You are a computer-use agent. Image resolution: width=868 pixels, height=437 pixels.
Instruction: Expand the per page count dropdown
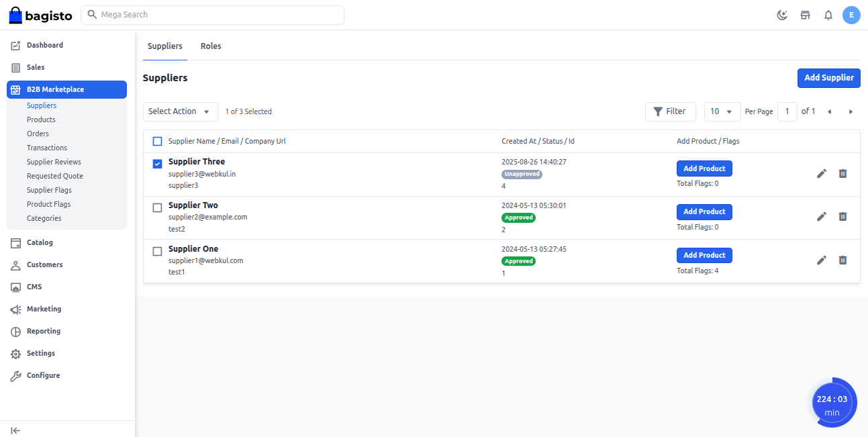(x=722, y=111)
